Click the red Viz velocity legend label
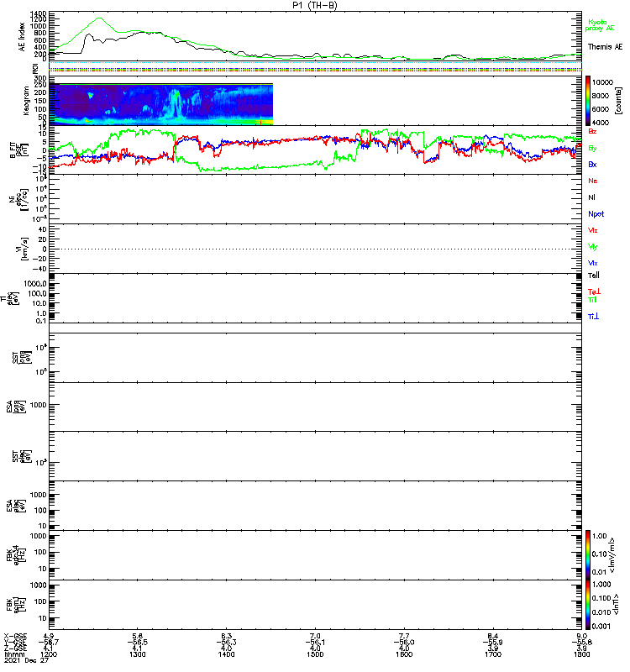Image resolution: width=630 pixels, height=672 pixels. 593,230
